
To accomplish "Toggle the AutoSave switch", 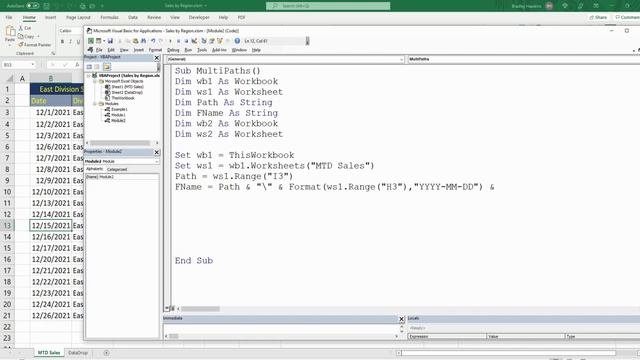I will [x=33, y=6].
